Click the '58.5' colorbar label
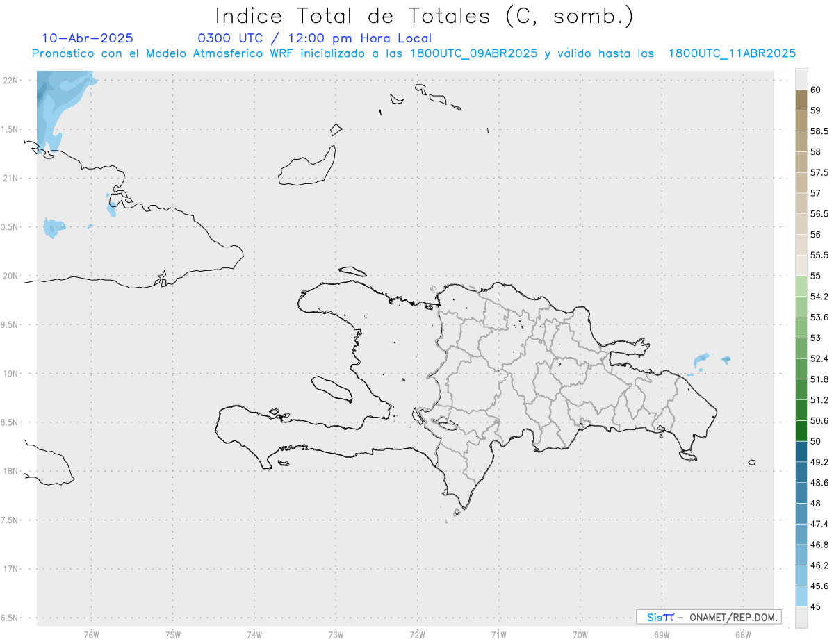The height and width of the screenshot is (644, 834). [x=819, y=131]
